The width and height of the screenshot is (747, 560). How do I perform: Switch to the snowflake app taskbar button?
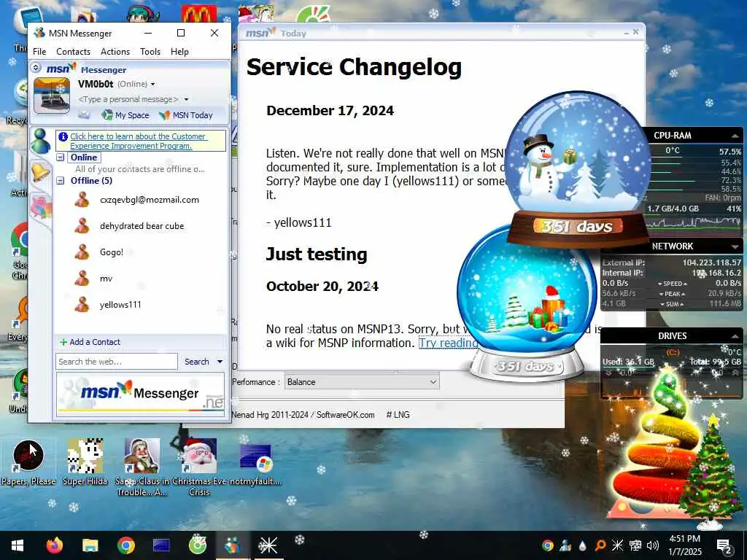tap(268, 545)
